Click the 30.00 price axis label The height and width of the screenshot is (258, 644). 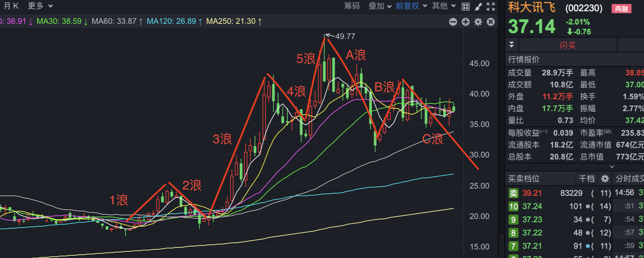pyautogui.click(x=480, y=155)
